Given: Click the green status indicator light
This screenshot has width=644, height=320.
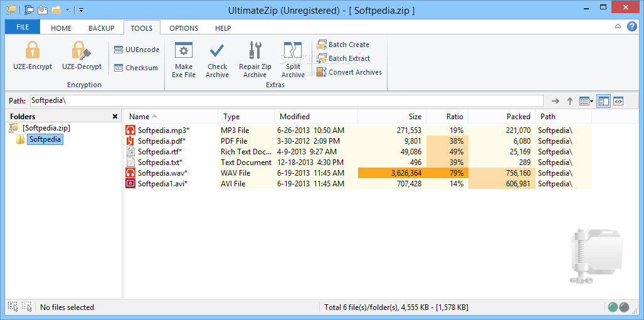Looking at the screenshot, I should (x=613, y=307).
